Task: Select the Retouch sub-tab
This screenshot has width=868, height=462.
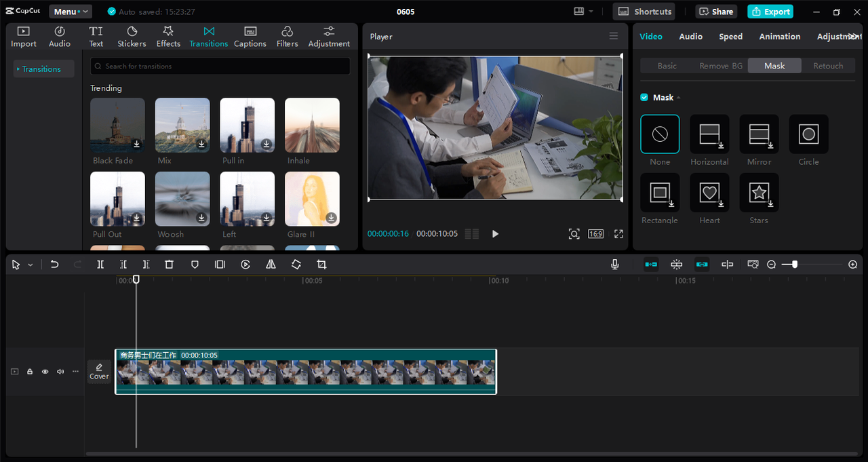Action: [x=828, y=66]
